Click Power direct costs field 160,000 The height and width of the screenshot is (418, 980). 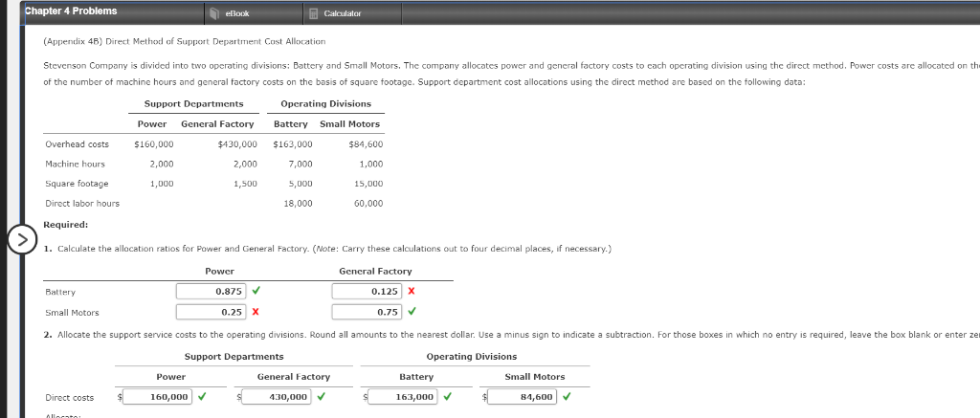[x=157, y=397]
